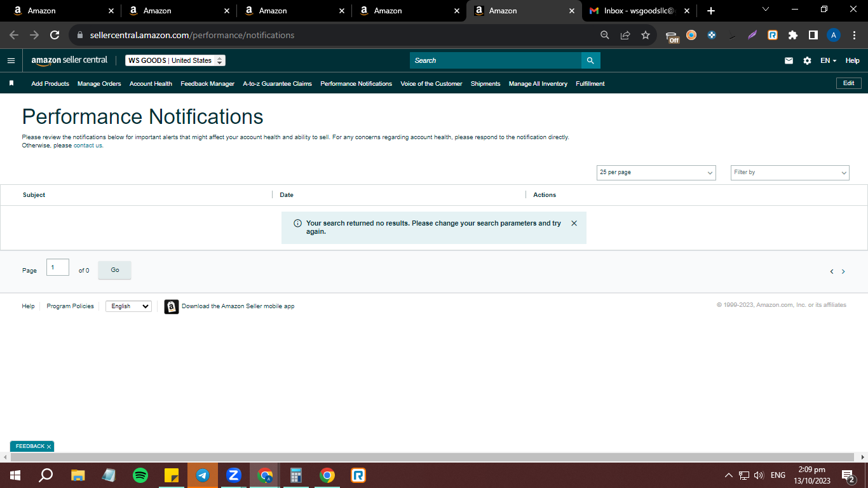Open the footer Help link
Screen dimensions: 868x488
tap(29, 306)
